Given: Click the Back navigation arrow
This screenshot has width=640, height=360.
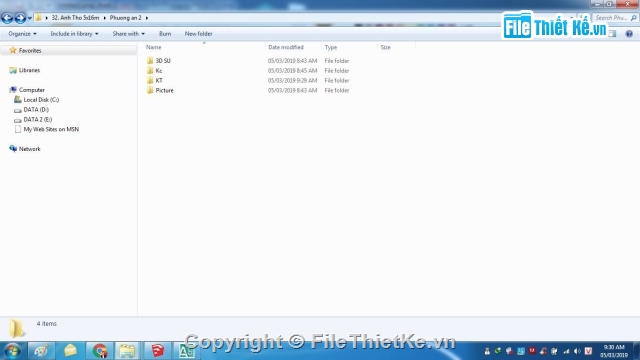Looking at the screenshot, I should (7, 18).
